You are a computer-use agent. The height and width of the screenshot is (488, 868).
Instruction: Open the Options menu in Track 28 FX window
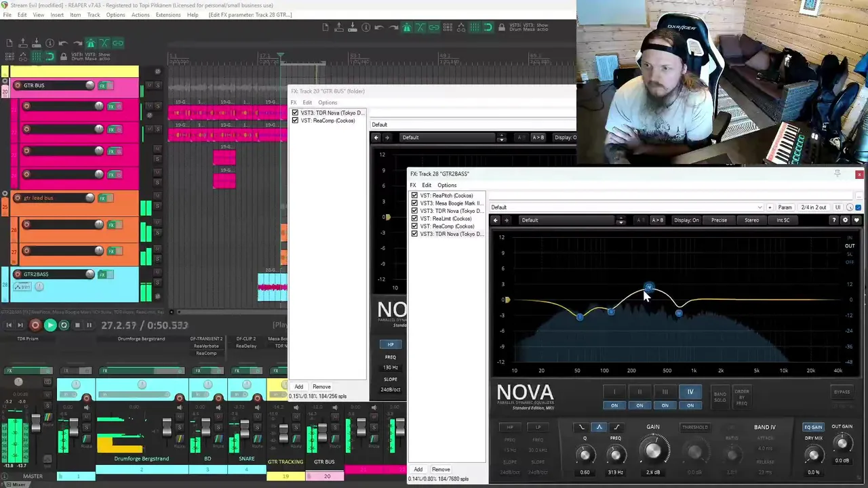pyautogui.click(x=447, y=185)
